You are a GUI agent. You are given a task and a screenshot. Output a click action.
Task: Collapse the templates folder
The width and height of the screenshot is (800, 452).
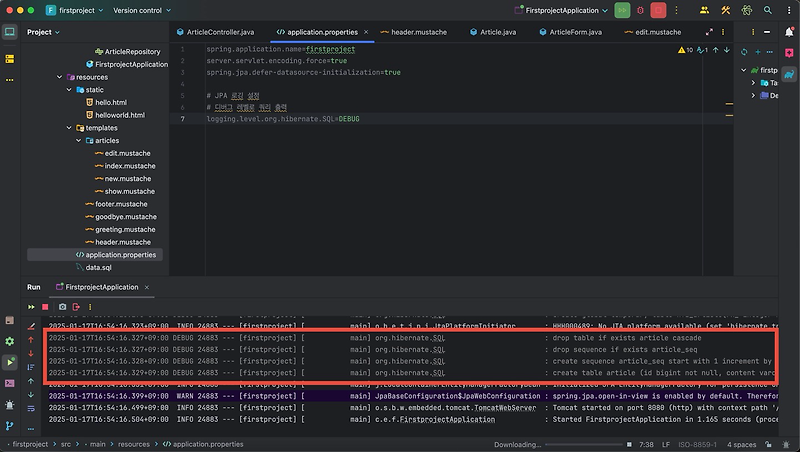point(69,128)
